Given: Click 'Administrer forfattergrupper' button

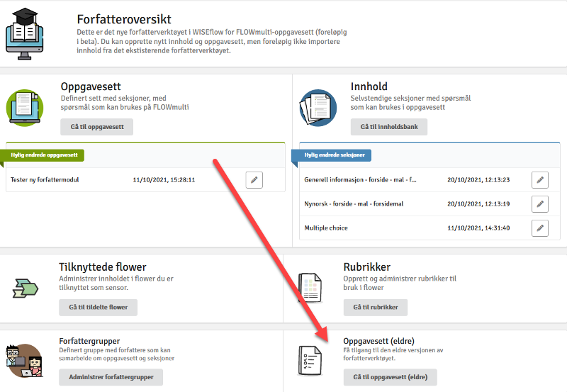Looking at the screenshot, I should (111, 377).
